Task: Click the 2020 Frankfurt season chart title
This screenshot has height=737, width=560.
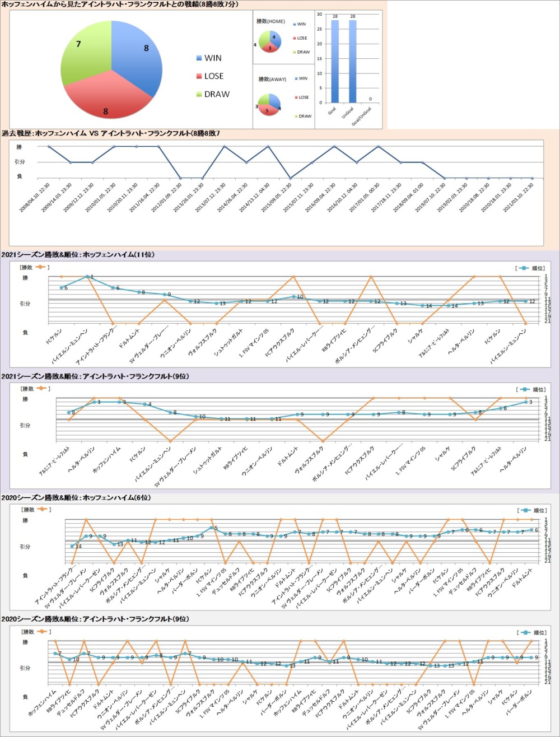Action: (95, 619)
